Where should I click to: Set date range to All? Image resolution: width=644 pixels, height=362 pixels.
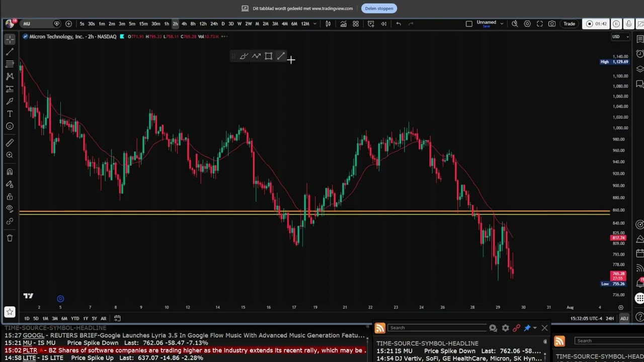coord(103,318)
